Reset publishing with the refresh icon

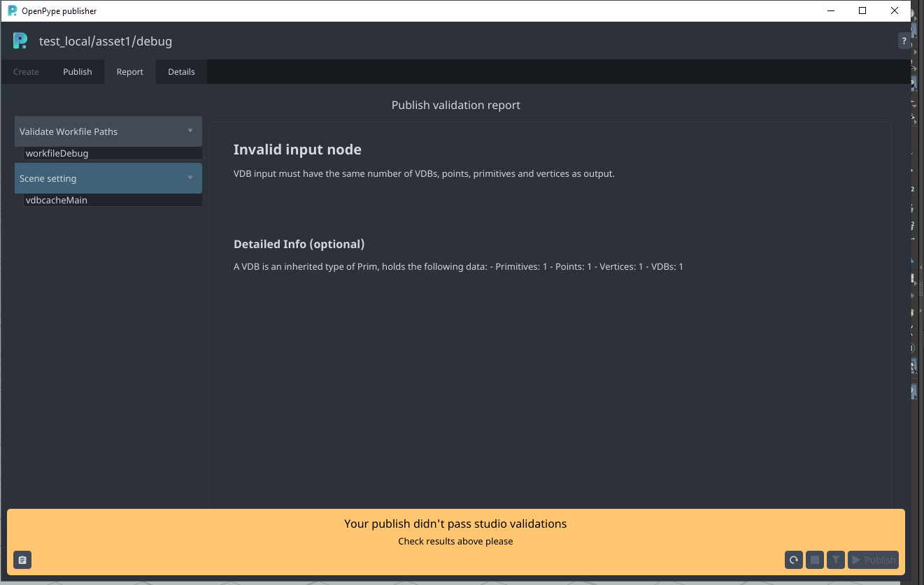click(794, 560)
